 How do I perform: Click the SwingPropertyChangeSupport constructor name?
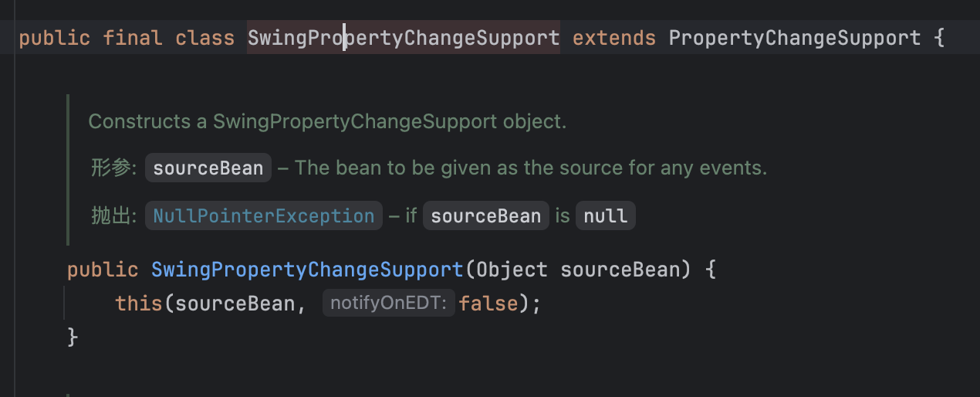307,270
